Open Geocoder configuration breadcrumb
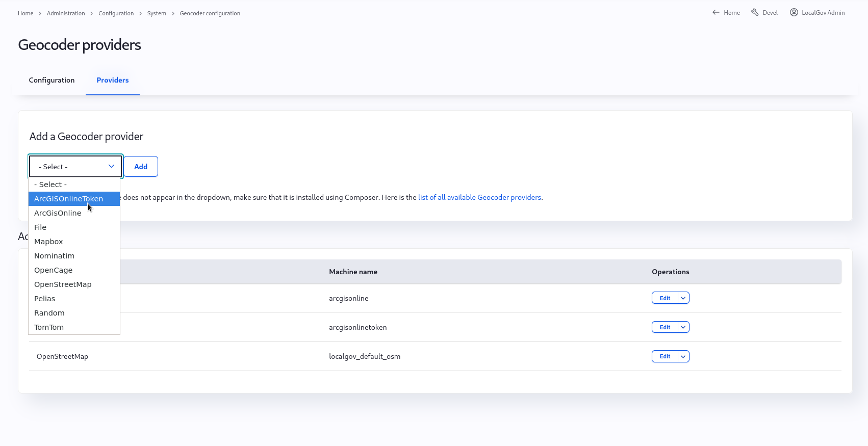Screen dimensions: 868x446 [210, 13]
